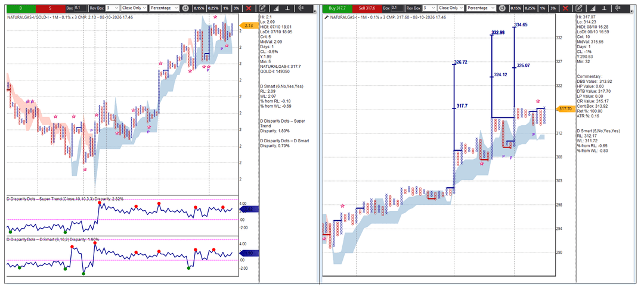Click Box value field in NATURALGAS-I toolbar
This screenshot has height=293, width=644.
tap(397, 8)
